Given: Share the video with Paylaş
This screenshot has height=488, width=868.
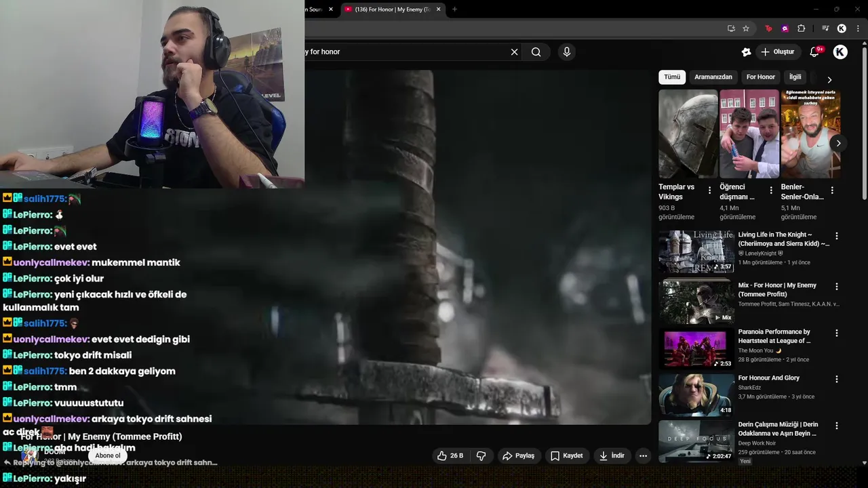Looking at the screenshot, I should tap(519, 456).
